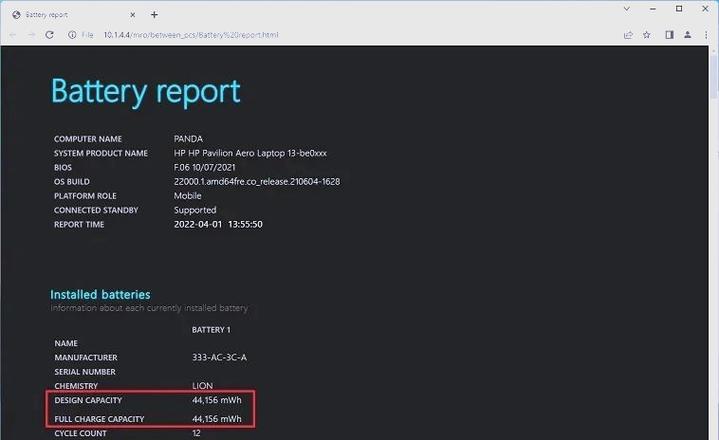Open the browser side panel

[x=669, y=35]
